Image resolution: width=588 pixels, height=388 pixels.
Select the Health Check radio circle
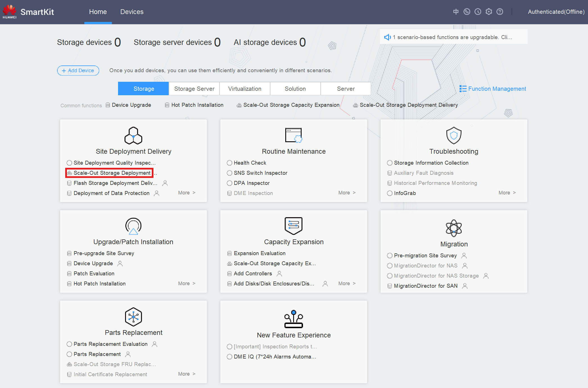[x=230, y=163]
